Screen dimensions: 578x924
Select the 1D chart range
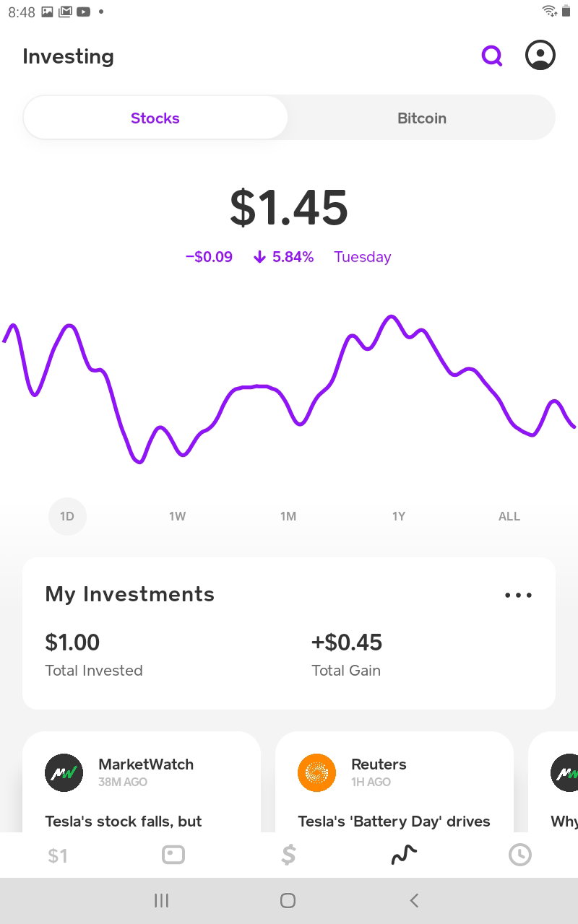pyautogui.click(x=67, y=516)
